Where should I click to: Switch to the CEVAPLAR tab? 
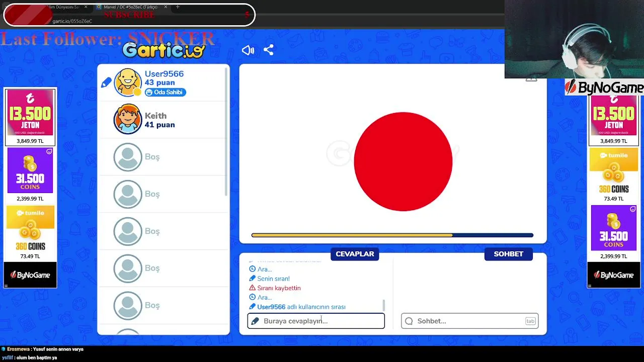[x=355, y=254]
